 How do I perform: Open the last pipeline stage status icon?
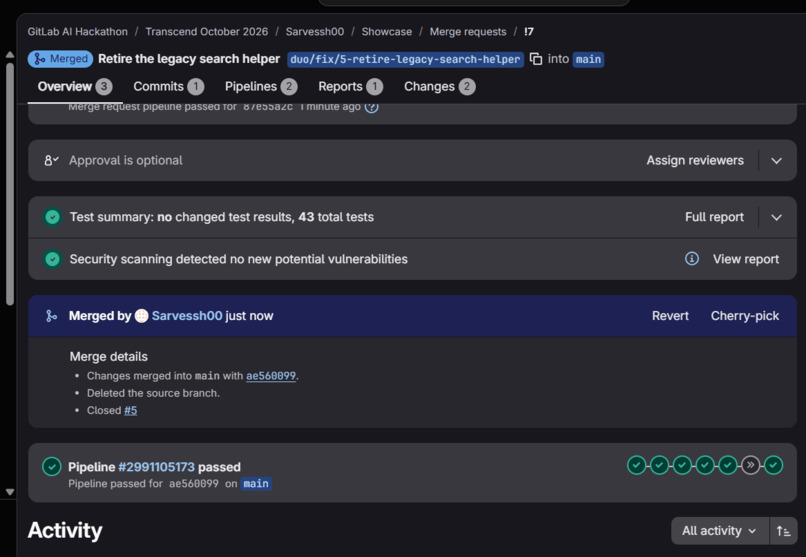point(773,465)
